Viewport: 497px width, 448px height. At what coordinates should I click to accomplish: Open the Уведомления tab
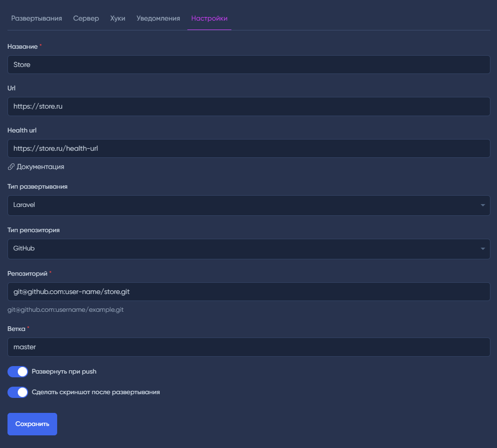(158, 18)
